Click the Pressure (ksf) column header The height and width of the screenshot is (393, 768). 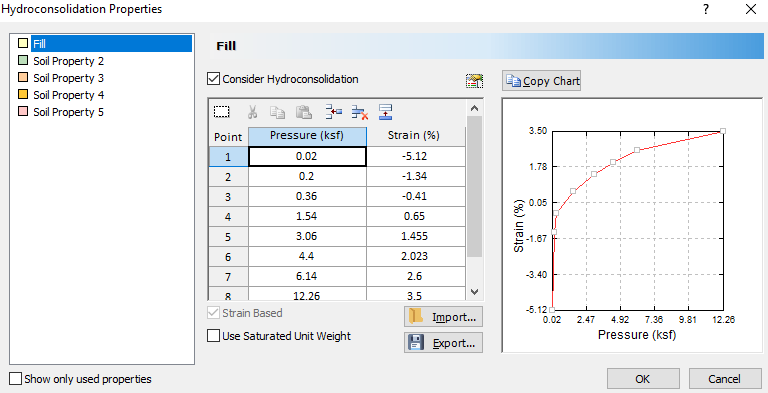point(307,136)
